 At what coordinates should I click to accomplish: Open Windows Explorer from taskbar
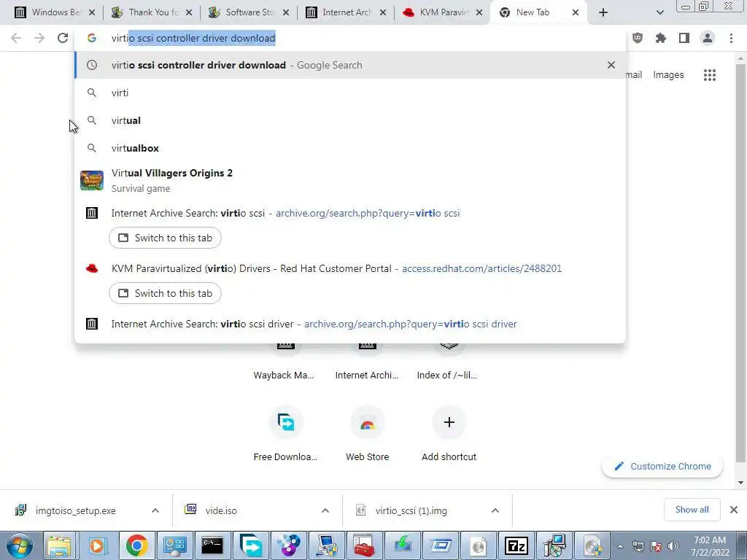point(58,545)
